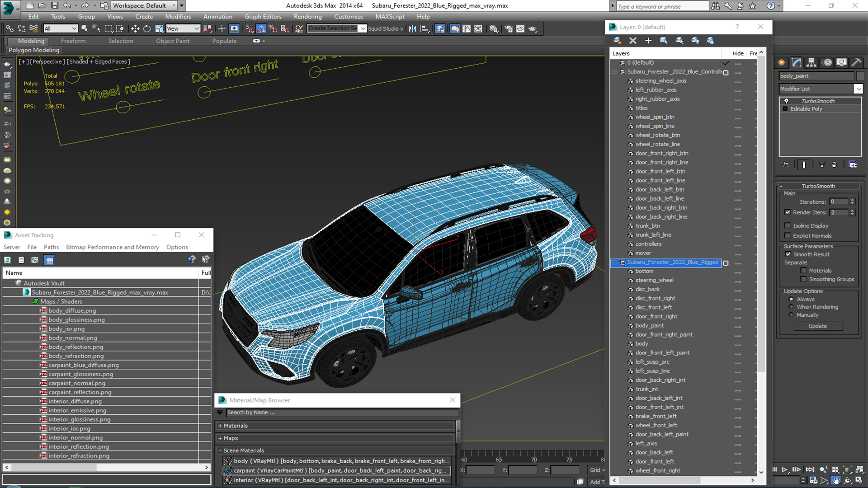This screenshot has width=868, height=488.
Task: Select the Manually update option
Action: pyautogui.click(x=791, y=315)
